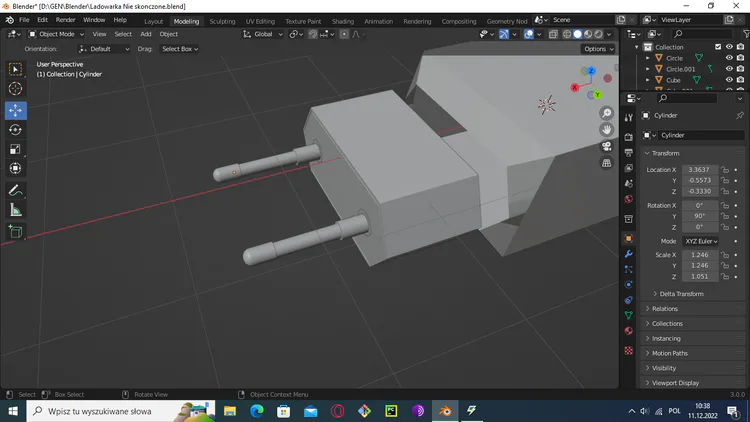The height and width of the screenshot is (422, 750).
Task: Toggle proportional editing button
Action: pyautogui.click(x=344, y=34)
